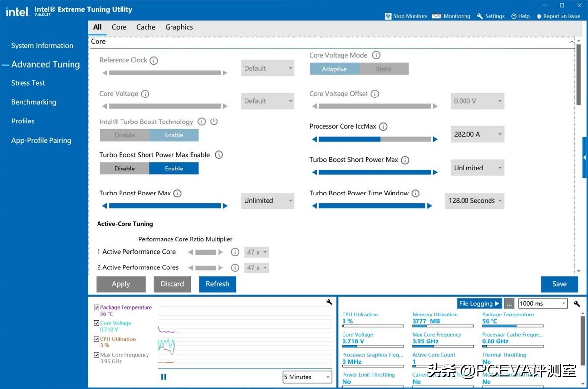Click the Apply button
588x389 pixels.
pos(121,284)
